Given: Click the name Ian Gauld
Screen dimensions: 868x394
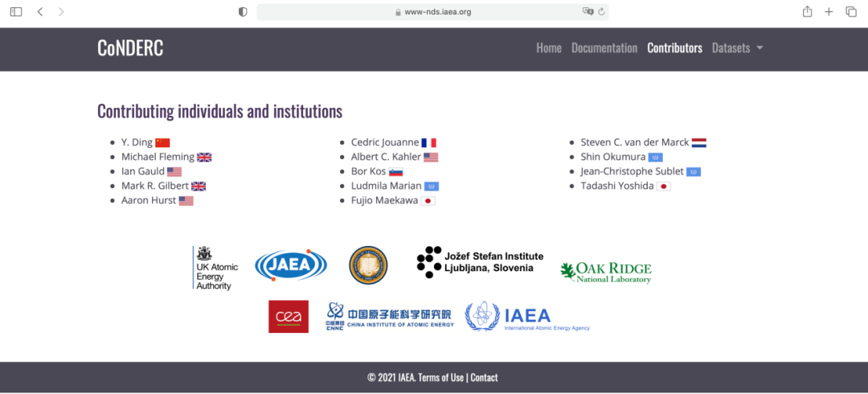Looking at the screenshot, I should coord(143,172).
